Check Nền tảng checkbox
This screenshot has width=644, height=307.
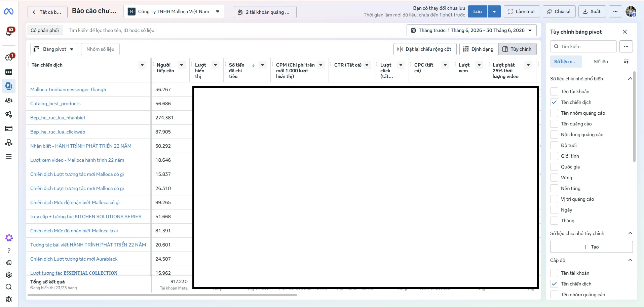554,188
